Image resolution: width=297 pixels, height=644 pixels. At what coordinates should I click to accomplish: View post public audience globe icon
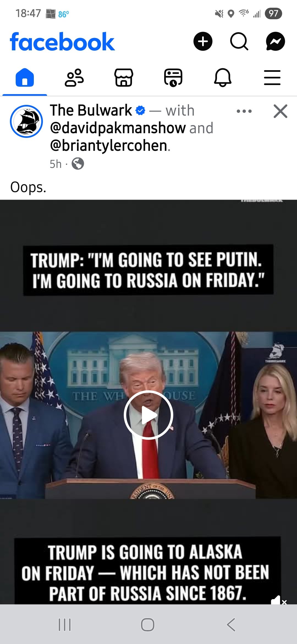coord(78,164)
